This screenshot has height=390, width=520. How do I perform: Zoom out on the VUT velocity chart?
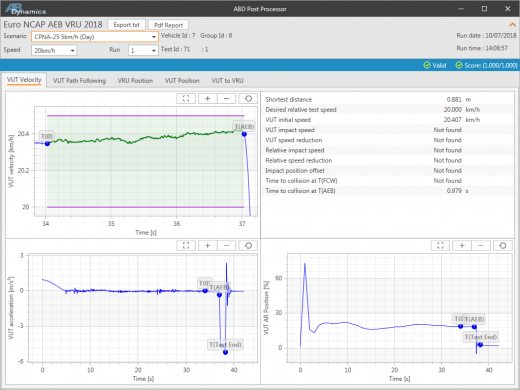pos(226,98)
